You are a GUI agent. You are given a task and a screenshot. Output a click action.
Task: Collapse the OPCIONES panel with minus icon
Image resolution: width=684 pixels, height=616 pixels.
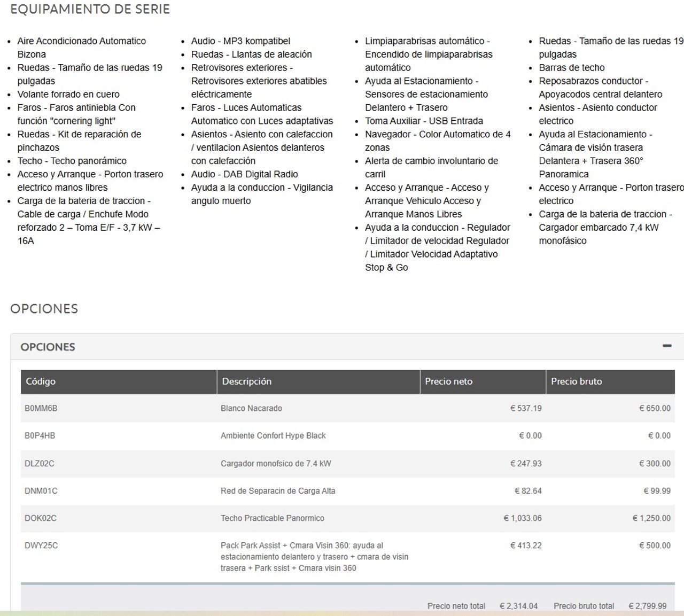pos(667,346)
